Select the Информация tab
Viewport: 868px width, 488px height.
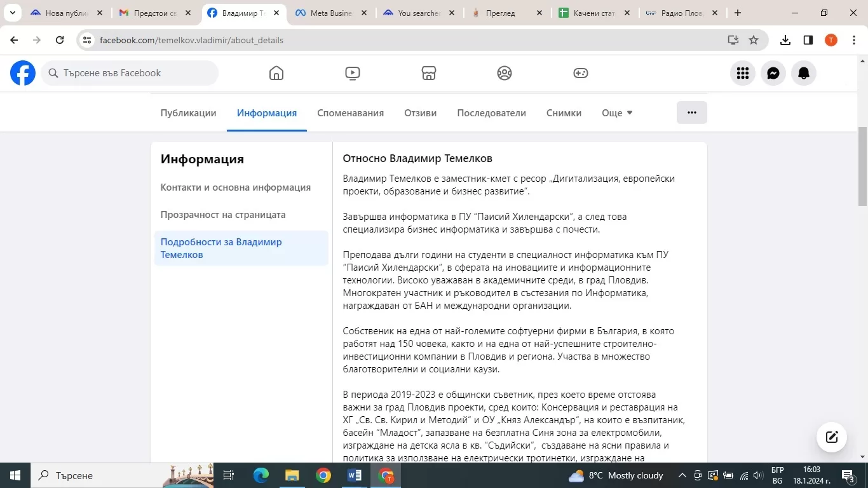tap(267, 113)
